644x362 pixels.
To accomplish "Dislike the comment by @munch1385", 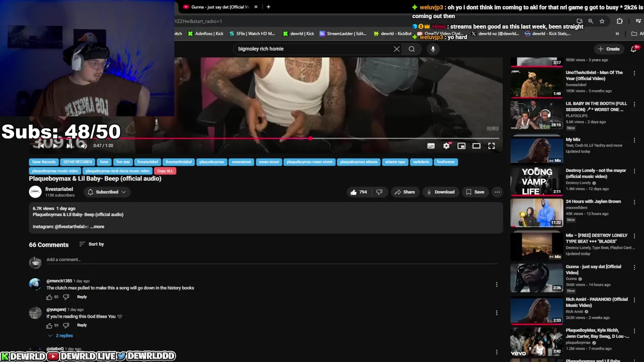I will pyautogui.click(x=66, y=297).
